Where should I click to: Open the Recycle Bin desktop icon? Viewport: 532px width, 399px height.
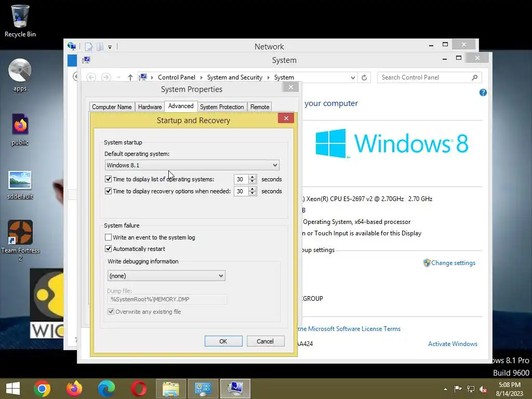20,20
